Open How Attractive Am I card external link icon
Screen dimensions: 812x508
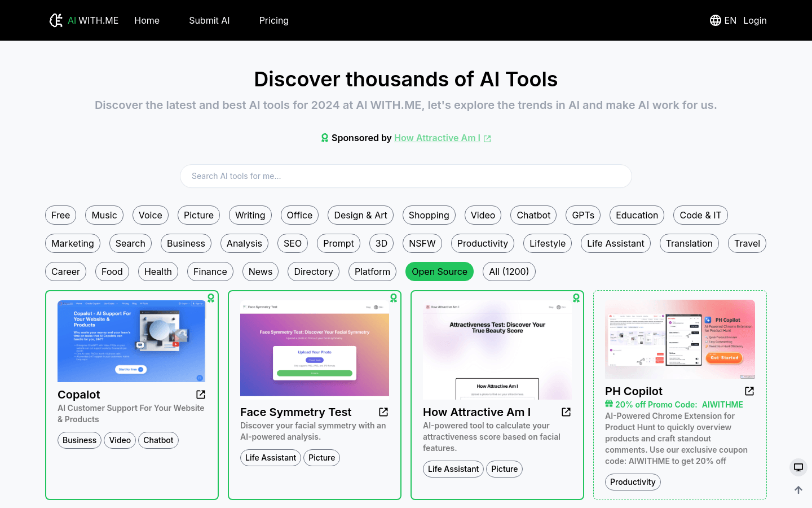tap(566, 412)
